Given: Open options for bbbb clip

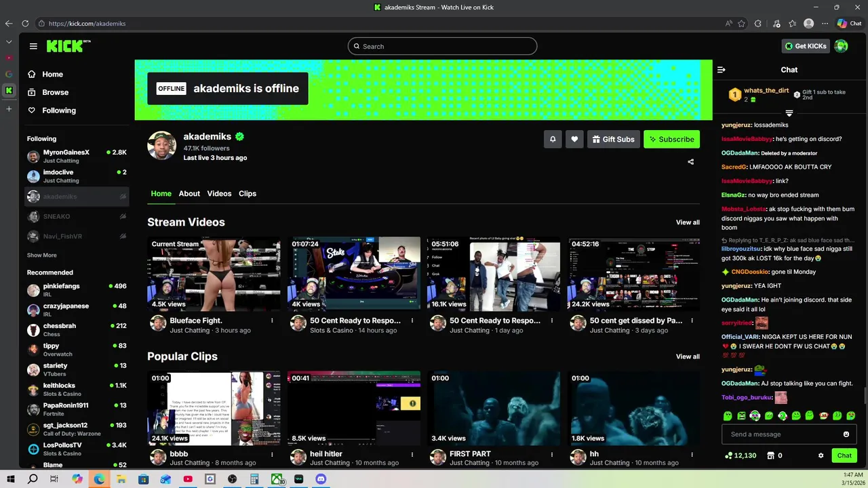Looking at the screenshot, I should (x=272, y=454).
